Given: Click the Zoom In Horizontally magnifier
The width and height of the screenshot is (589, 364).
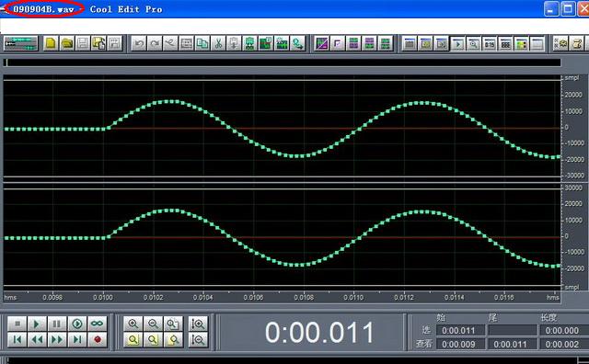Looking at the screenshot, I should 133,324.
